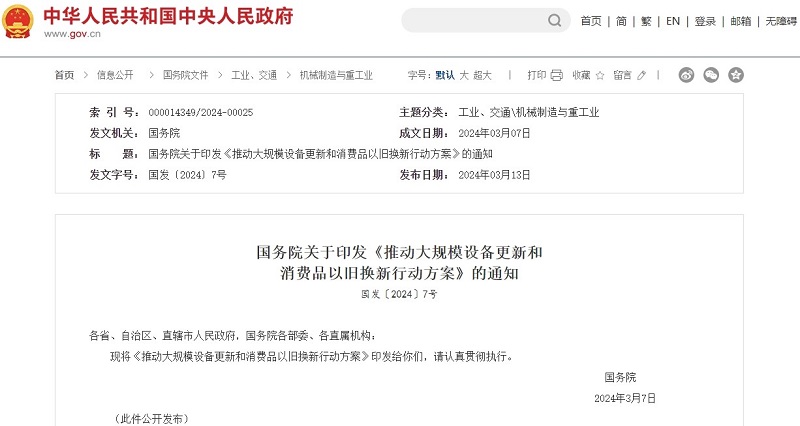Click the star icon next to 收藏
Image resolution: width=800 pixels, height=426 pixels.
600,75
